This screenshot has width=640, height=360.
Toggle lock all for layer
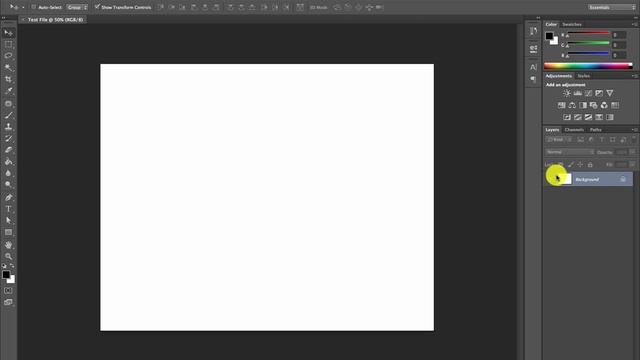tap(590, 164)
